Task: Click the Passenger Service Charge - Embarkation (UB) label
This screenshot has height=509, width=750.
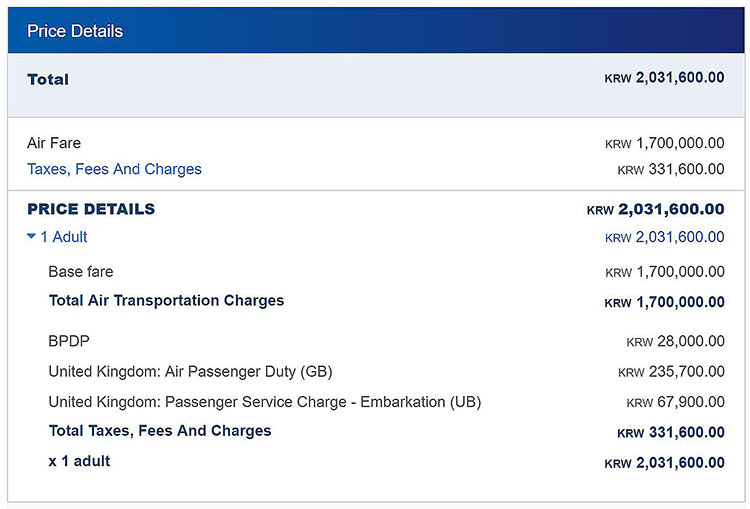Action: tap(264, 402)
